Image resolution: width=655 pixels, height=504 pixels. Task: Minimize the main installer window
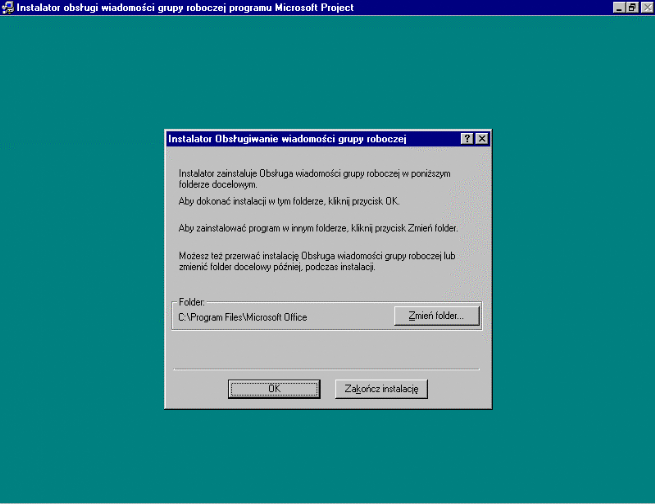coord(619,7)
